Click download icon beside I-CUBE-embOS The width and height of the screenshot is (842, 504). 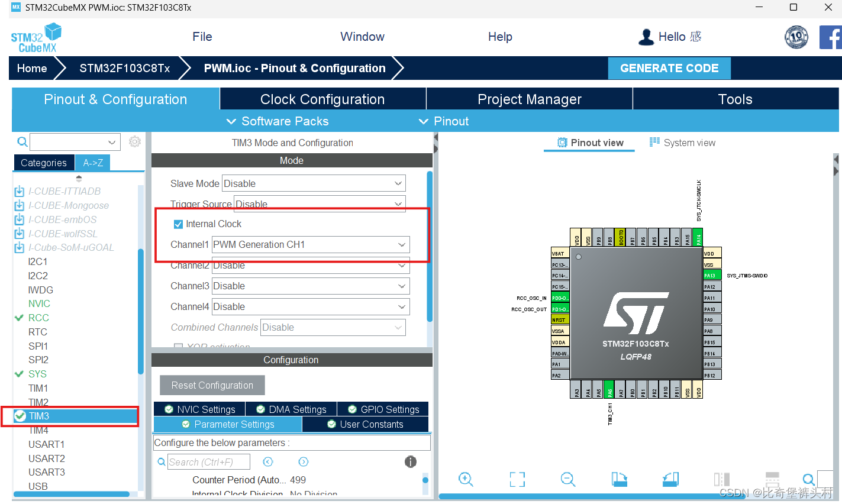coord(20,219)
